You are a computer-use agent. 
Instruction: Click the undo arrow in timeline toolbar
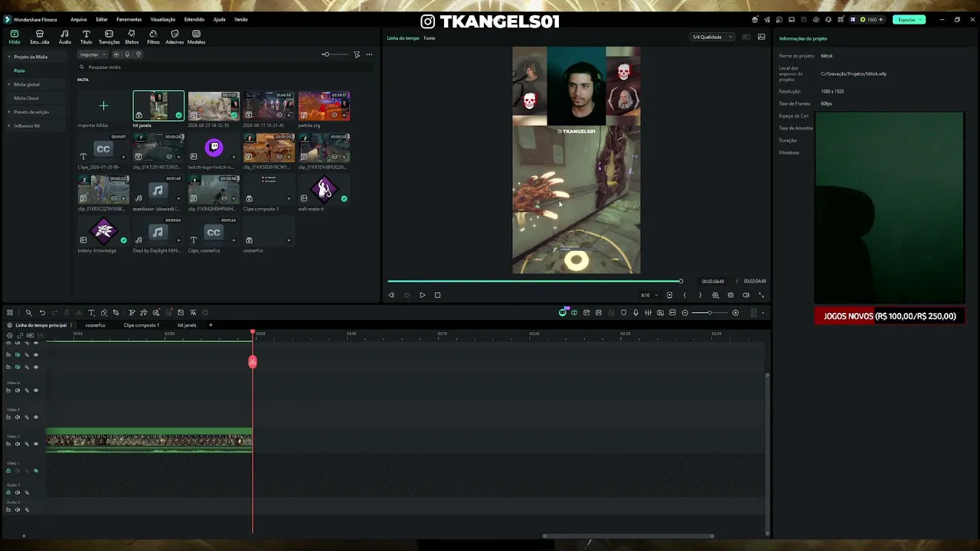tap(42, 312)
